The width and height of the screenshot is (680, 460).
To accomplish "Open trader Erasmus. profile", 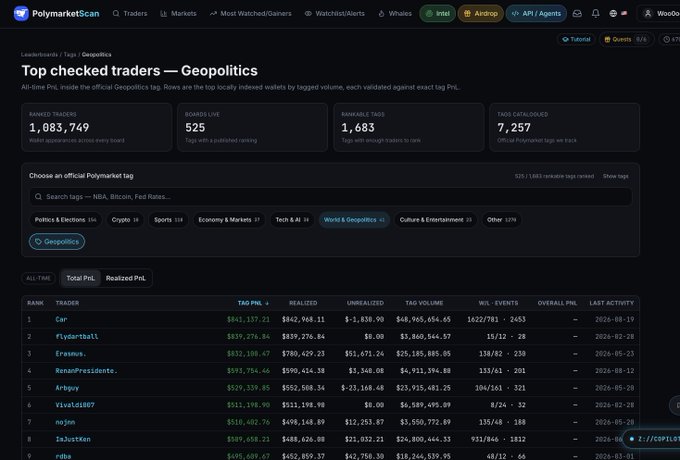I will (x=71, y=354).
